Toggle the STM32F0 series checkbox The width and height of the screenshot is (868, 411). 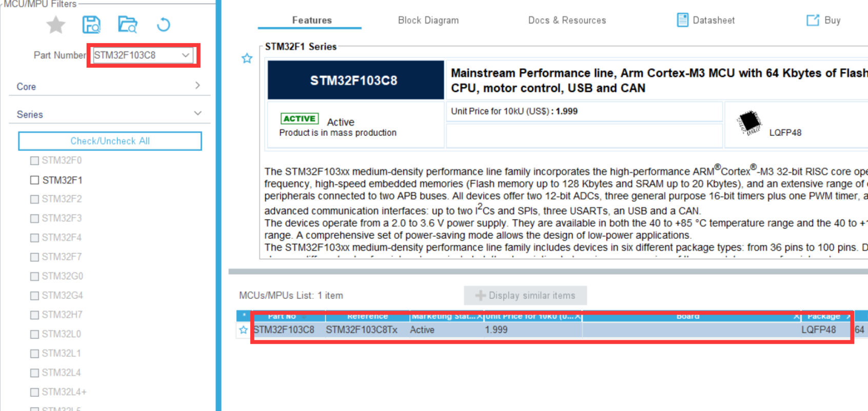[x=34, y=160]
